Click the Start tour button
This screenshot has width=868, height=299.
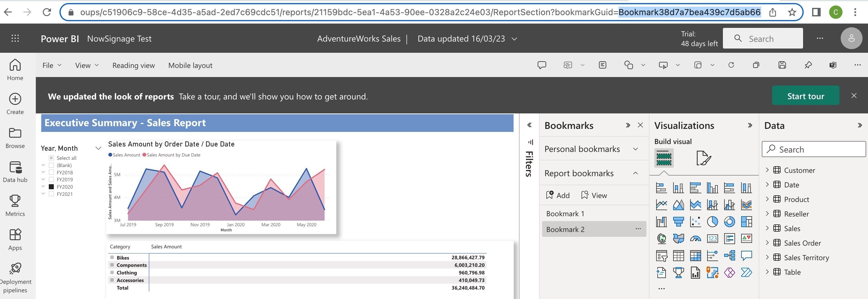tap(805, 96)
